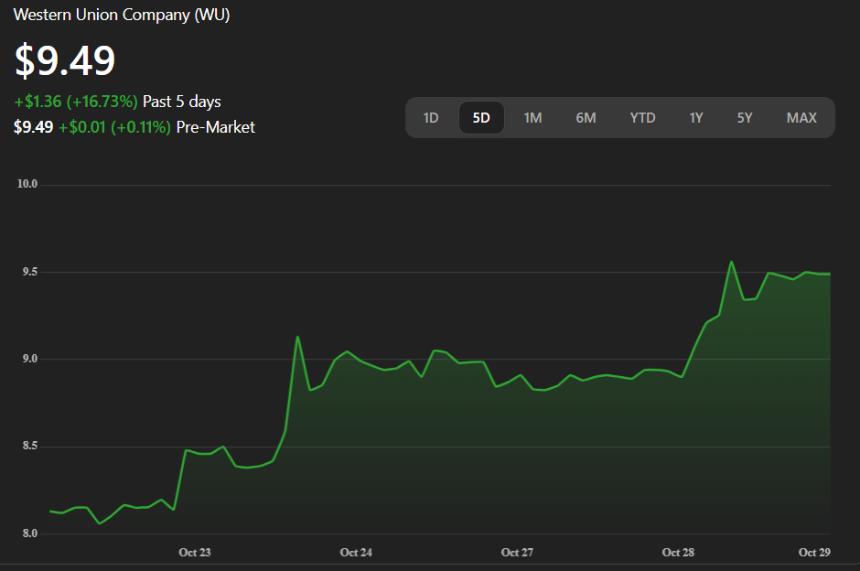The width and height of the screenshot is (860, 571).
Task: Click the Oct 24 date label
Action: point(356,552)
